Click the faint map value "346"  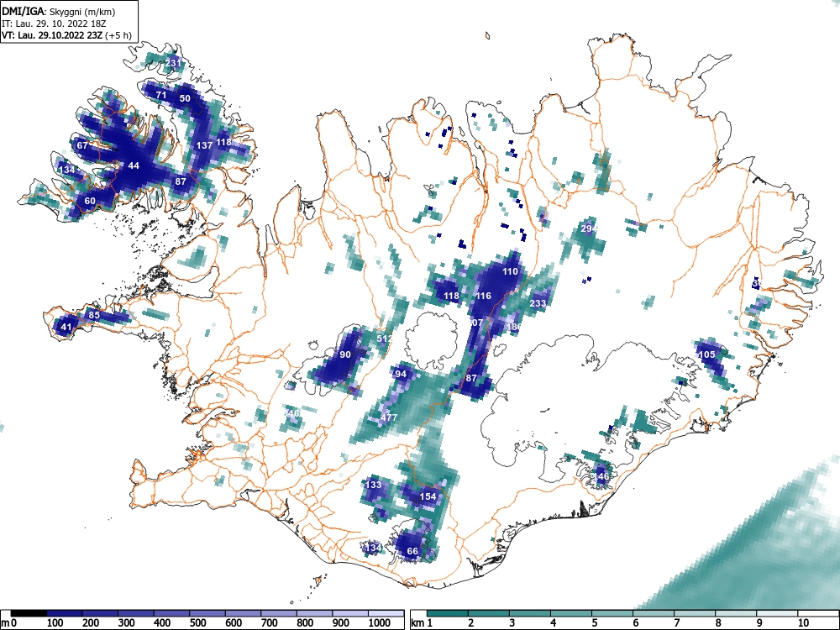(x=292, y=413)
